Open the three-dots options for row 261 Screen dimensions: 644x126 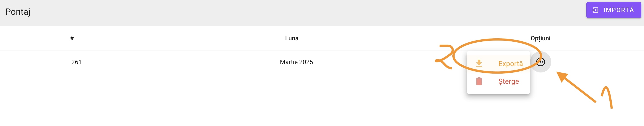(x=540, y=62)
